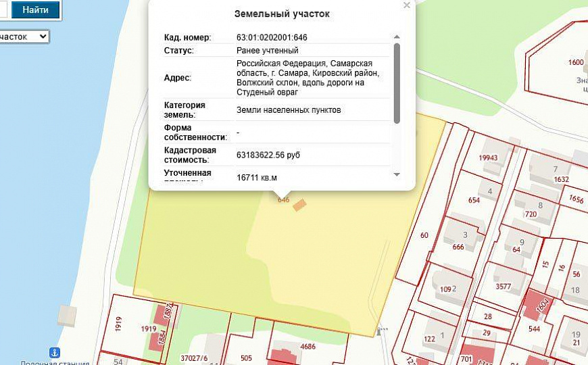Click cadastral number 63:01:0202001:646 value
The image size is (588, 365).
272,37
